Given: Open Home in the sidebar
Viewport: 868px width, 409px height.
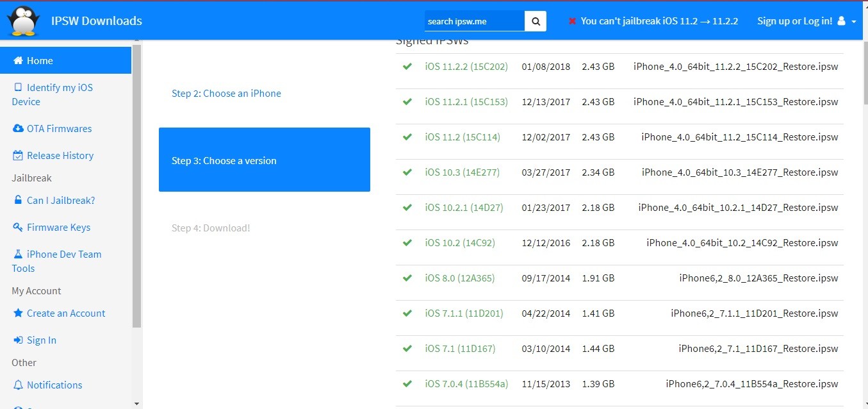Looking at the screenshot, I should (x=65, y=60).
